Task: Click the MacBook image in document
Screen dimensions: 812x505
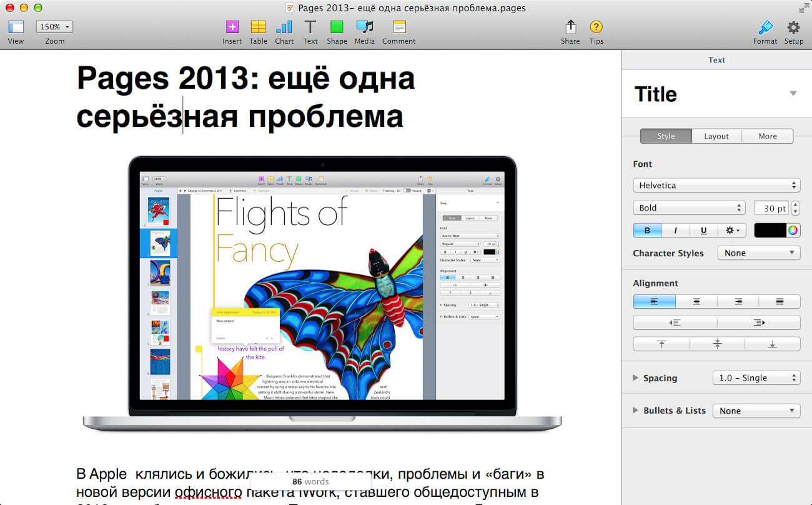Action: point(322,294)
